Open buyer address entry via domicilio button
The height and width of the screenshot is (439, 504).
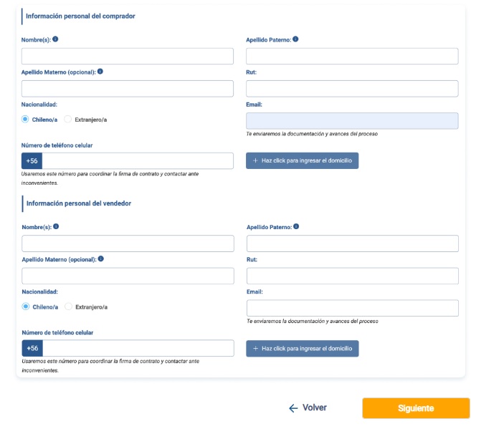point(302,160)
